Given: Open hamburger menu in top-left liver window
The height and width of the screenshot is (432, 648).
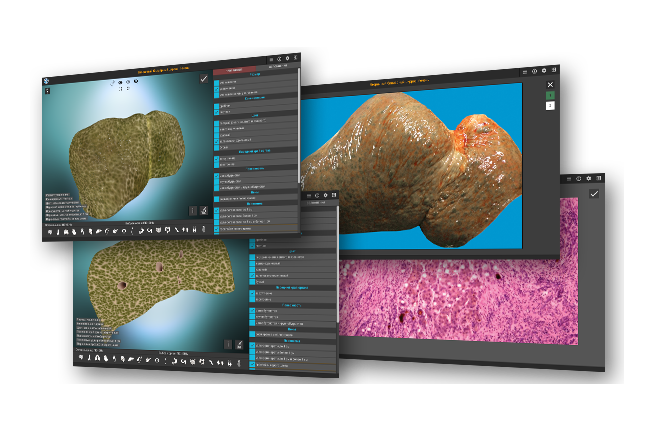Looking at the screenshot, I should pos(272,59).
